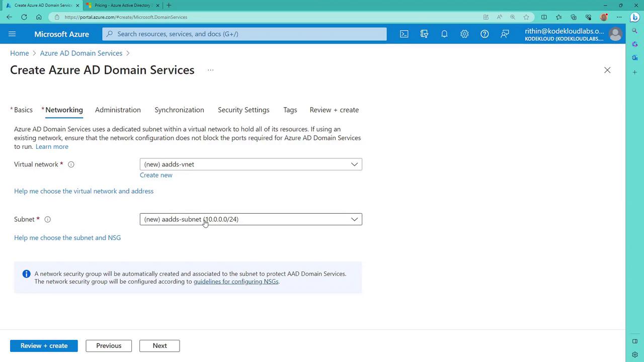644x362 pixels.
Task: Open the Tags tab
Action: 290,110
